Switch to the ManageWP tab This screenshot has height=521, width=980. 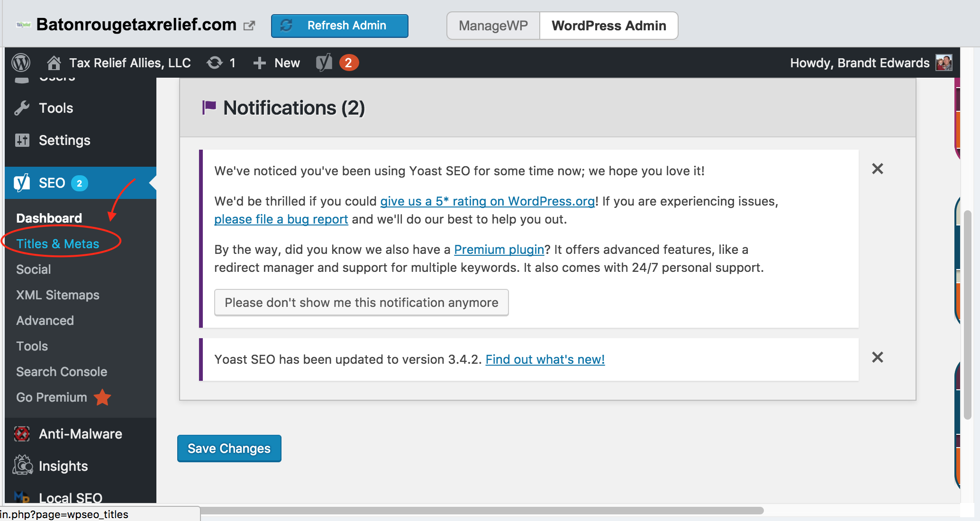tap(493, 26)
